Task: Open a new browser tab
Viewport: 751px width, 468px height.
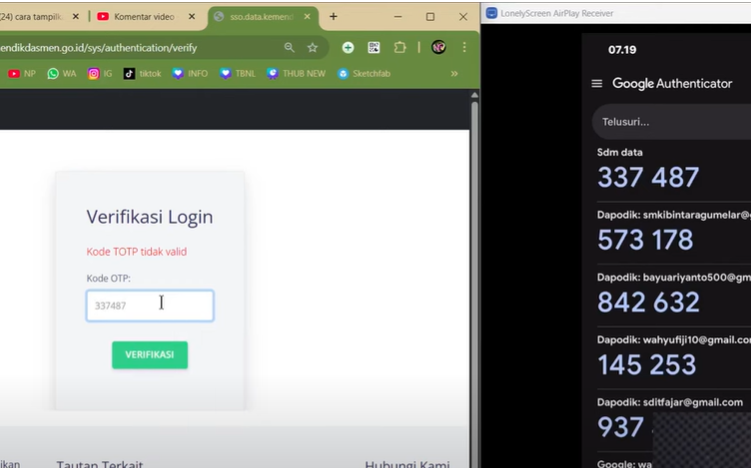Action: [333, 17]
